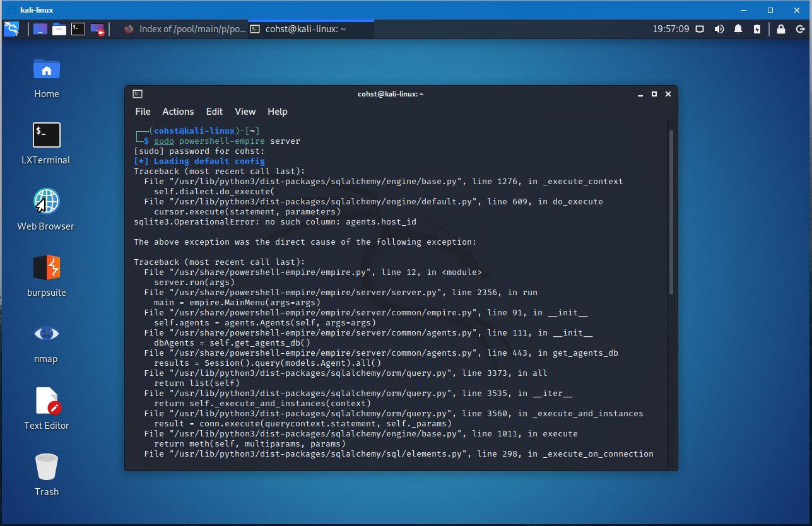
Task: Click "return self._execute_and_instances(context)" line
Action: [x=262, y=403]
